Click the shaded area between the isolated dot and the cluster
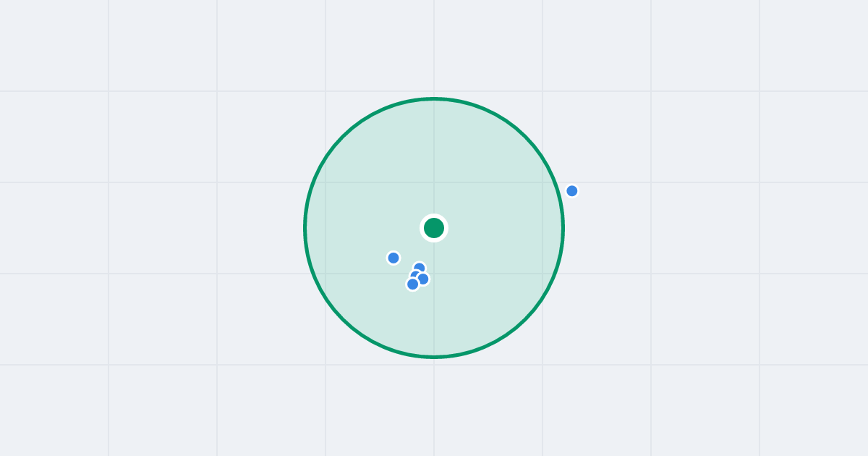Screen dimensions: 868x456 pos(404,265)
